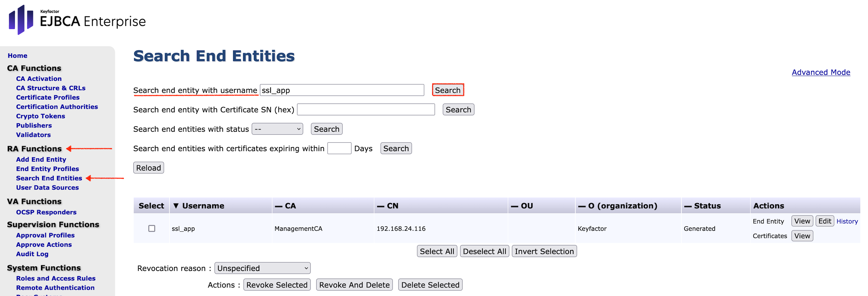868x296 pixels.
Task: Sort table by Username column arrow
Action: (x=176, y=206)
